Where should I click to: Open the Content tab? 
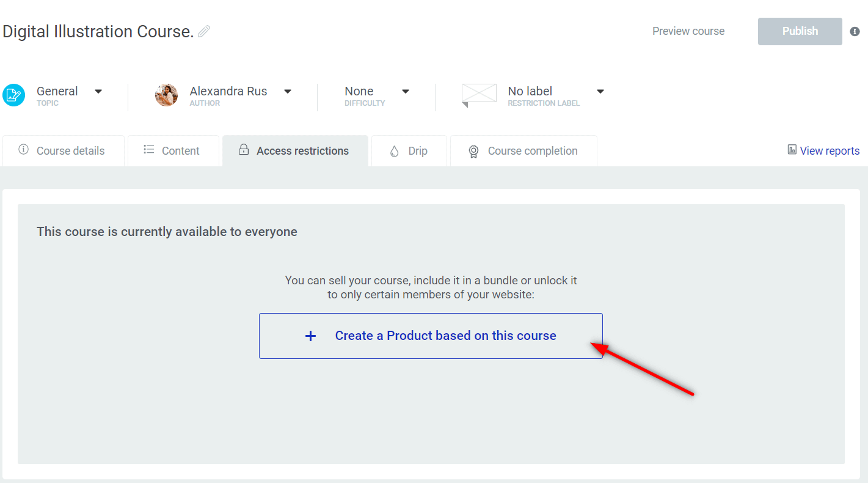click(173, 151)
